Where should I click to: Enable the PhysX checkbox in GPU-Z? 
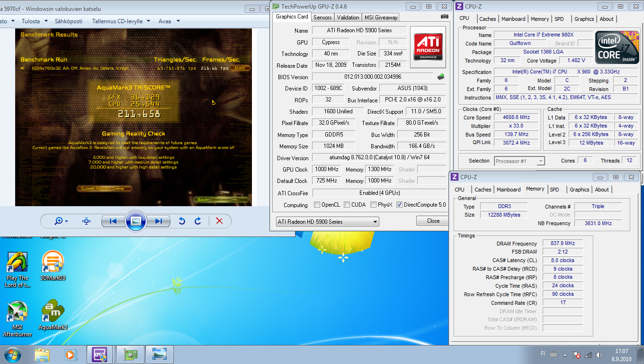pyautogui.click(x=373, y=205)
